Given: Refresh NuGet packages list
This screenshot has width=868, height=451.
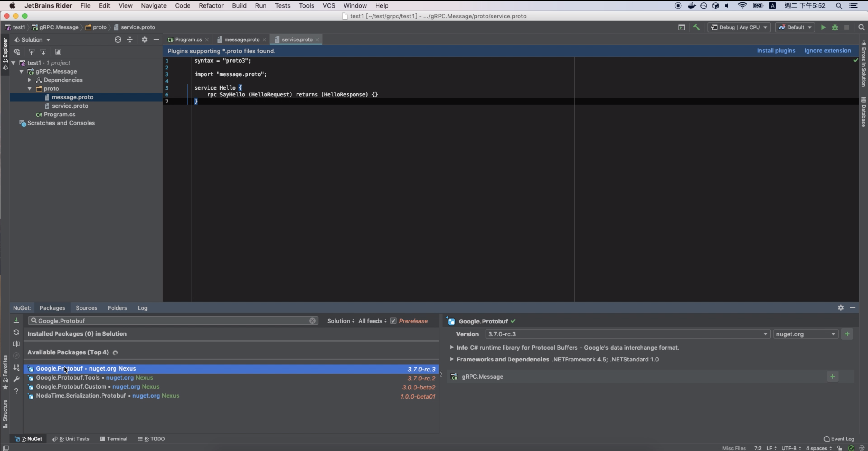Looking at the screenshot, I should 16,332.
